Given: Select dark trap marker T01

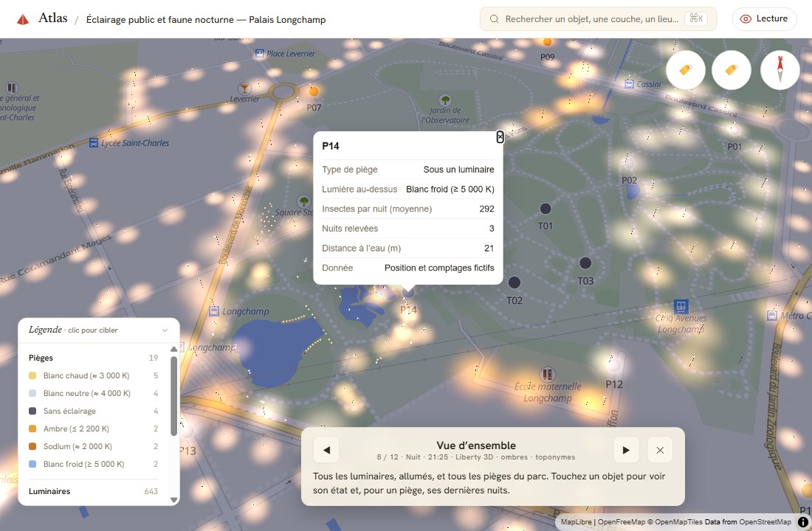Looking at the screenshot, I should (x=546, y=209).
